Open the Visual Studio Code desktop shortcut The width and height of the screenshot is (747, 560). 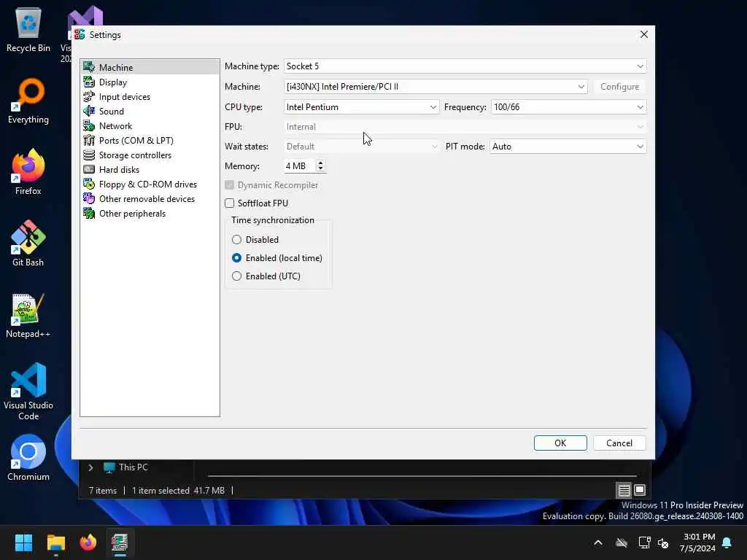coord(28,392)
